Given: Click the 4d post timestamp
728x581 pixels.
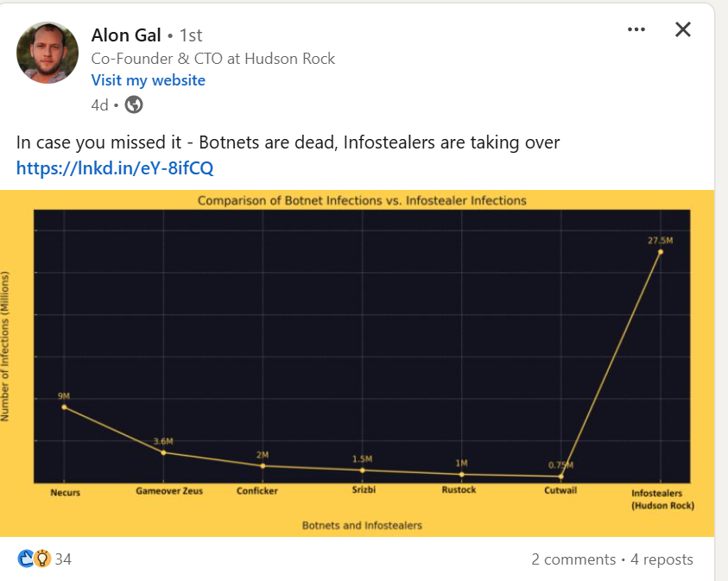Looking at the screenshot, I should pyautogui.click(x=100, y=104).
